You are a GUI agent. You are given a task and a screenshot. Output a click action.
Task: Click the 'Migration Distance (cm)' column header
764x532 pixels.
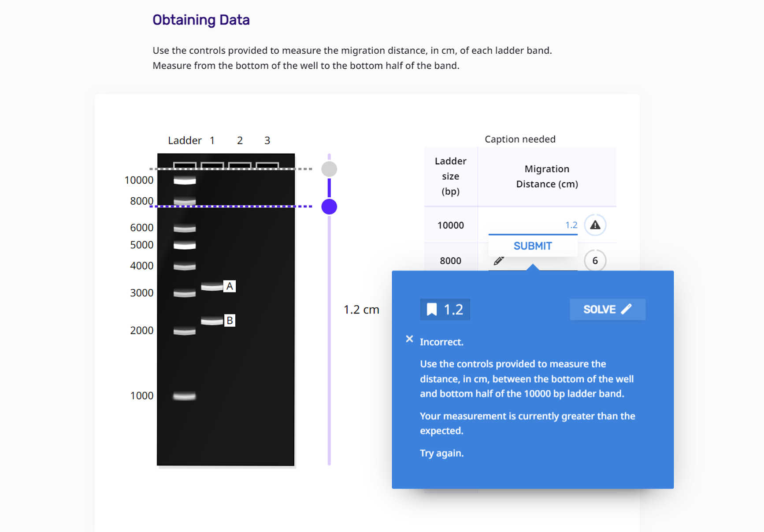(547, 176)
